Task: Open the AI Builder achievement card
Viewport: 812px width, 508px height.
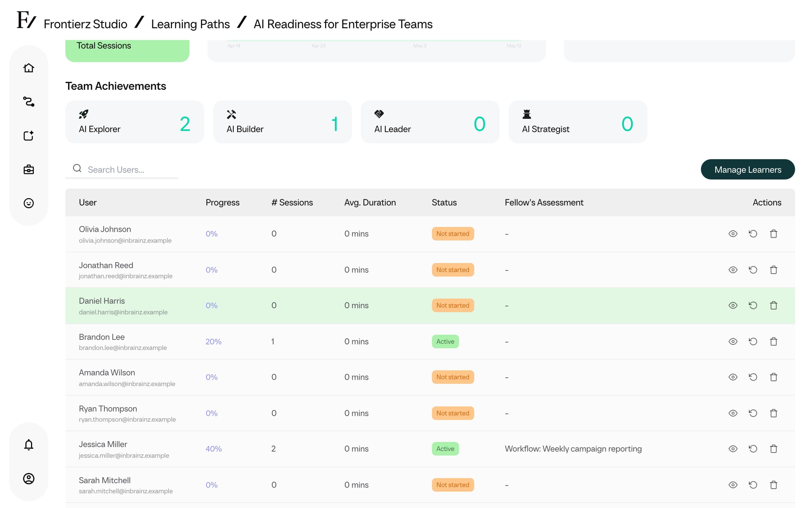Action: pyautogui.click(x=282, y=122)
